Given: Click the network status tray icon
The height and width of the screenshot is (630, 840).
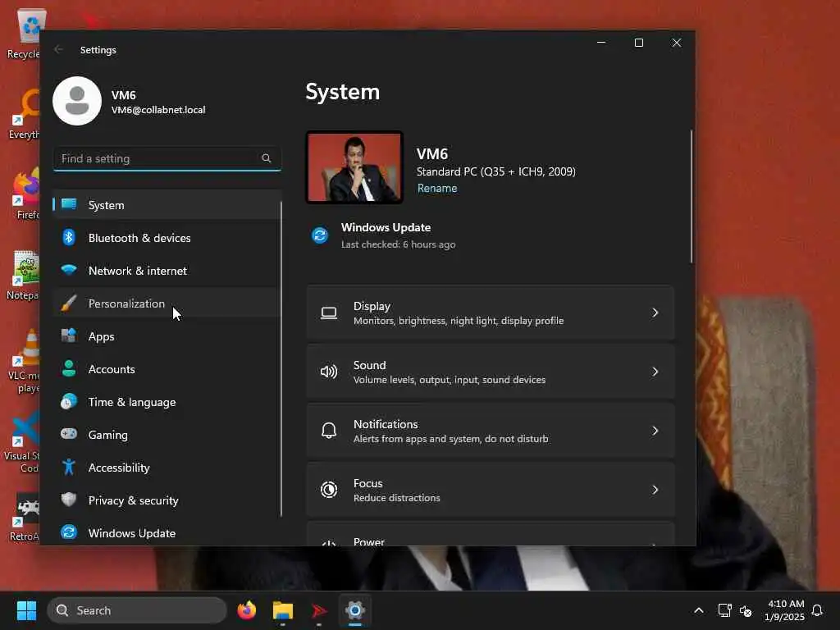Looking at the screenshot, I should (x=724, y=610).
